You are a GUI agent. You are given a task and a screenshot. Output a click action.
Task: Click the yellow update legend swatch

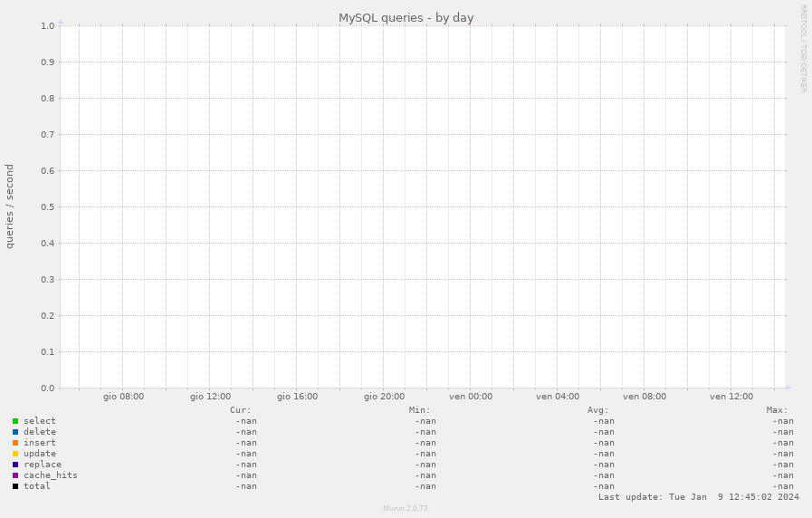[x=15, y=454]
